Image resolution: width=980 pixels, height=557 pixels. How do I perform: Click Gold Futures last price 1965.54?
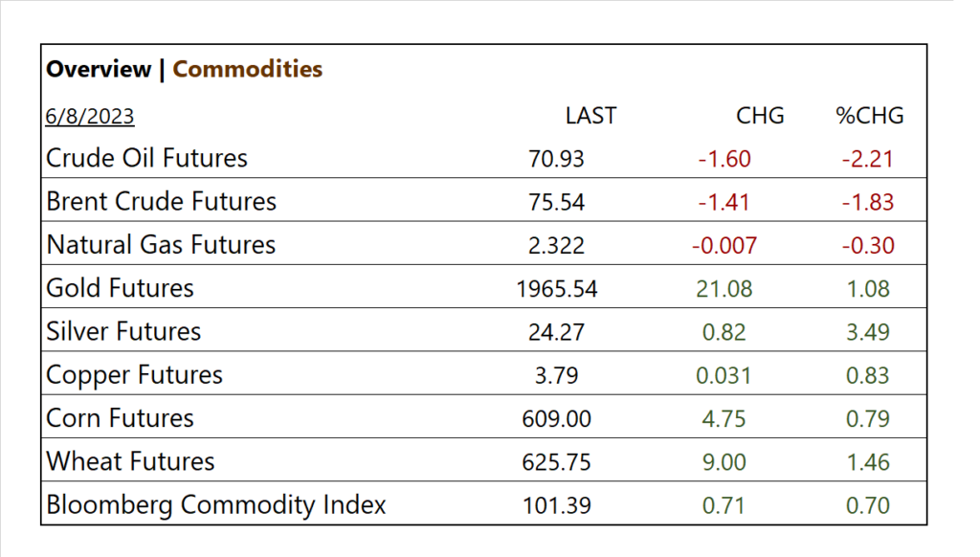click(556, 289)
